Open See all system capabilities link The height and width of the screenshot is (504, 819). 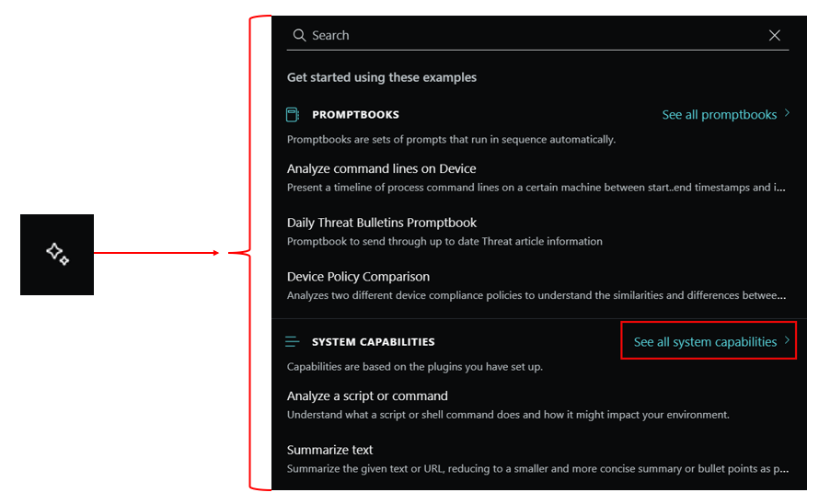click(x=705, y=342)
